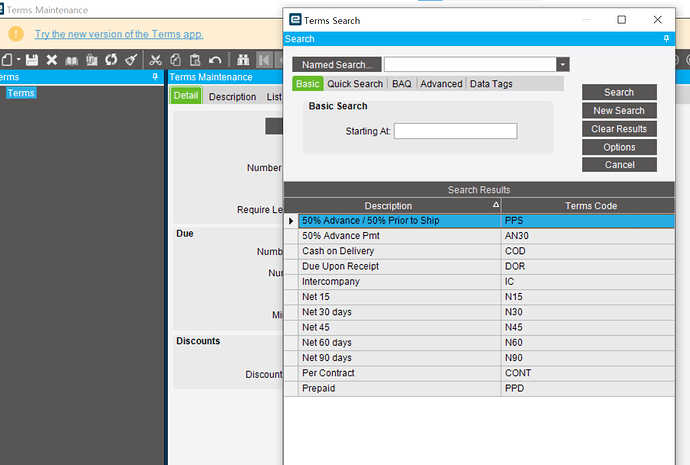Click the Named Search button
The image size is (690, 465).
[x=337, y=65]
